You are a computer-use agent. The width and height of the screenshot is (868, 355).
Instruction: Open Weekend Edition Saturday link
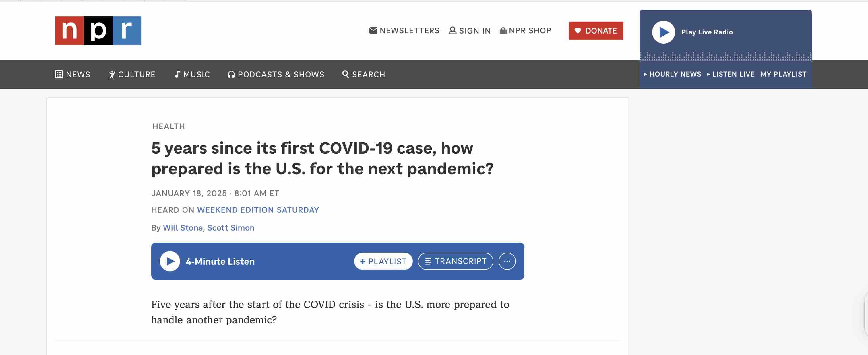point(258,210)
